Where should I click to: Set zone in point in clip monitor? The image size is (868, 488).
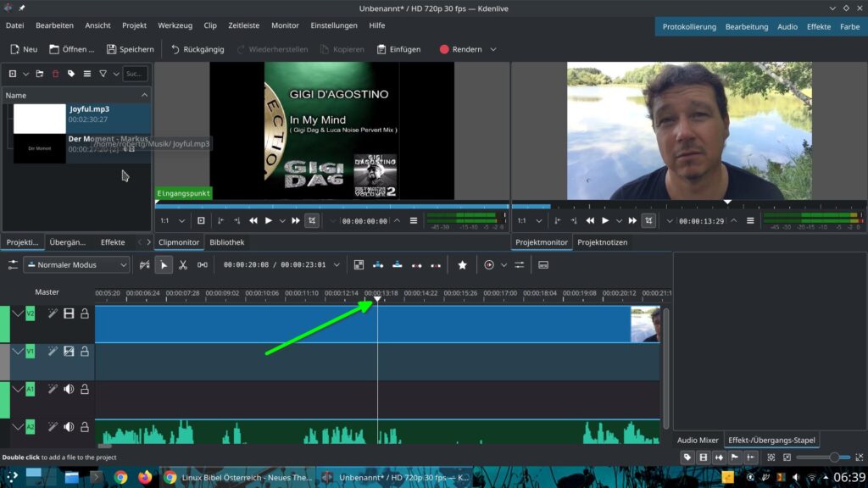tap(221, 221)
